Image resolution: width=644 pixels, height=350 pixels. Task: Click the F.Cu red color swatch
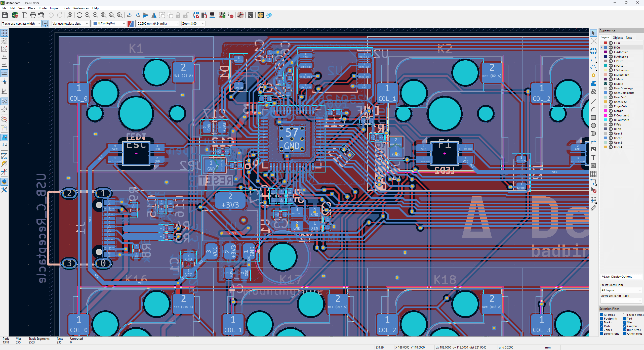tap(606, 43)
